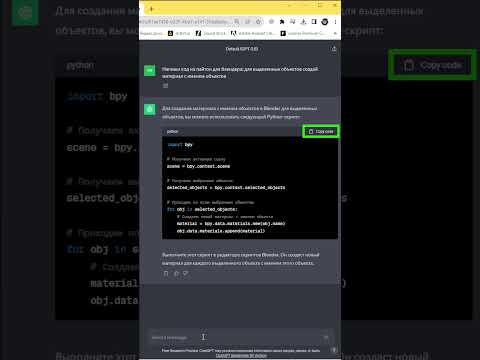The width and height of the screenshot is (480, 360).
Task: Bookmark this page with the star icon
Action: pos(258,22)
